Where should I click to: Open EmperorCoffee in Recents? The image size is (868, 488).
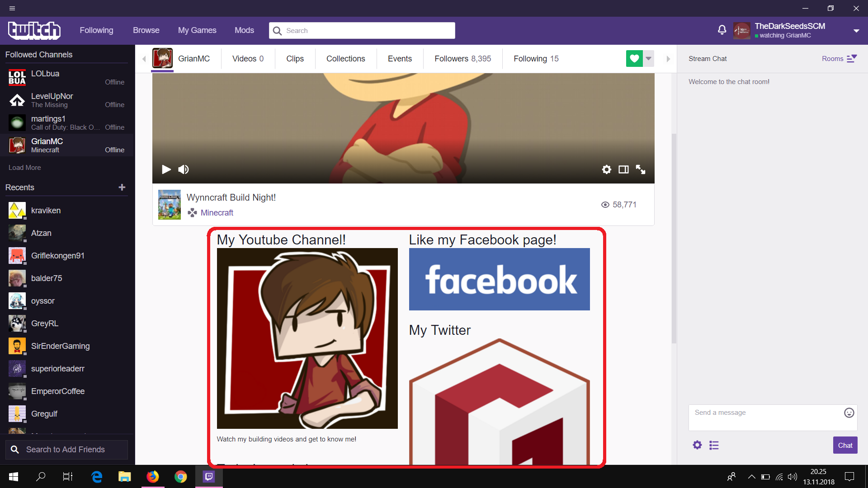67,391
